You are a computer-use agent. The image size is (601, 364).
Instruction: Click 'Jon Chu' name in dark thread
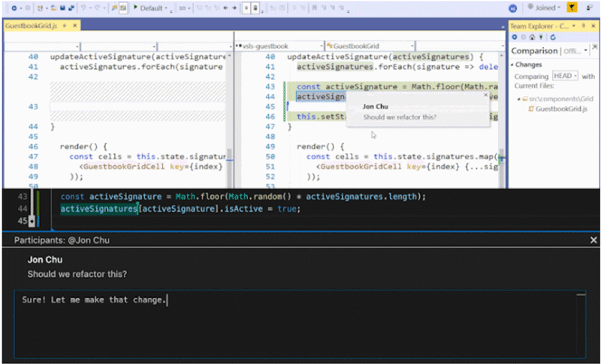45,260
